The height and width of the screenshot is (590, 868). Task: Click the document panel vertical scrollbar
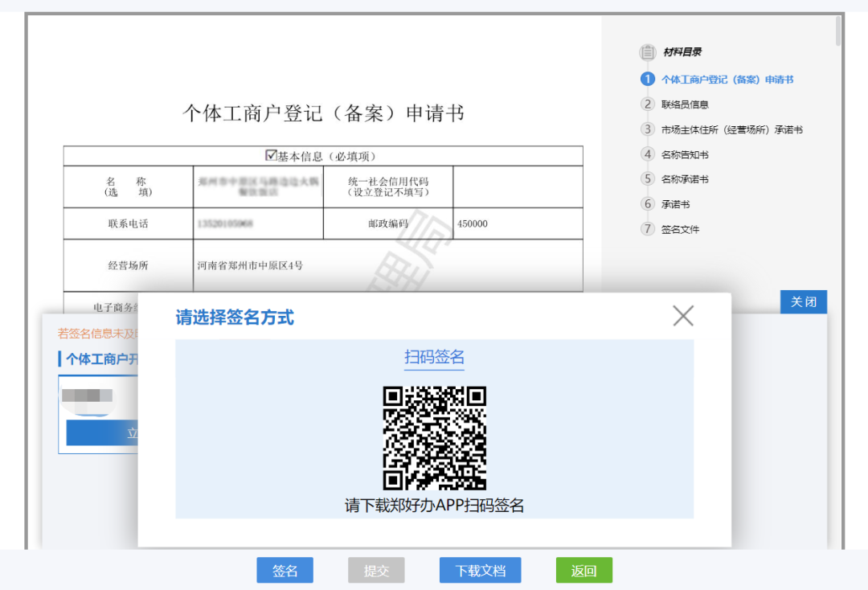pyautogui.click(x=838, y=31)
